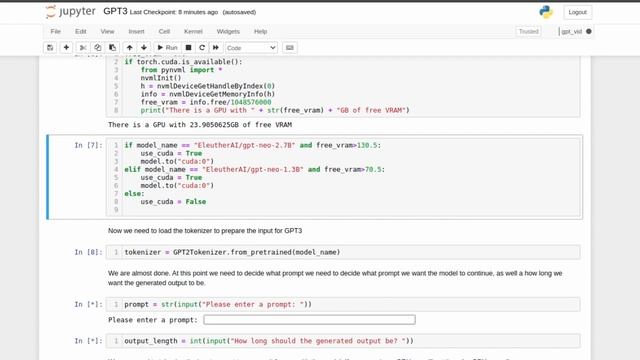Click the Logout button

578,12
